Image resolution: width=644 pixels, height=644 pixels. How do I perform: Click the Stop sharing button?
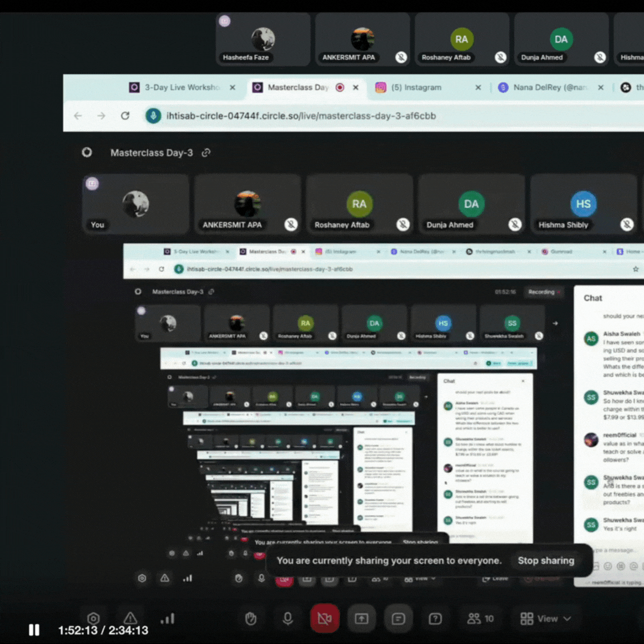(546, 561)
